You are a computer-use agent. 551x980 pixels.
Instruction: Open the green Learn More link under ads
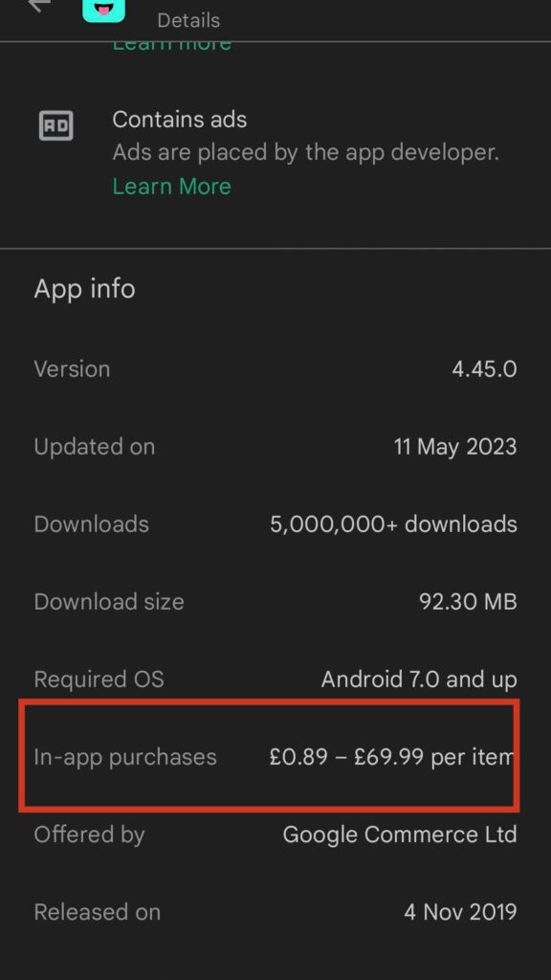tap(172, 187)
